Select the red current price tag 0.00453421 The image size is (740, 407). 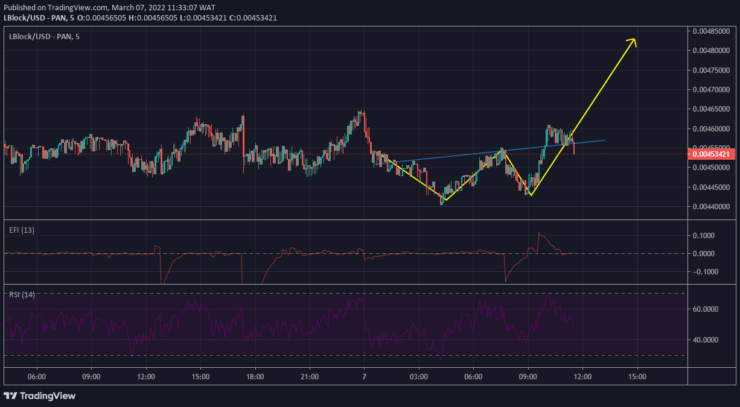coord(711,154)
